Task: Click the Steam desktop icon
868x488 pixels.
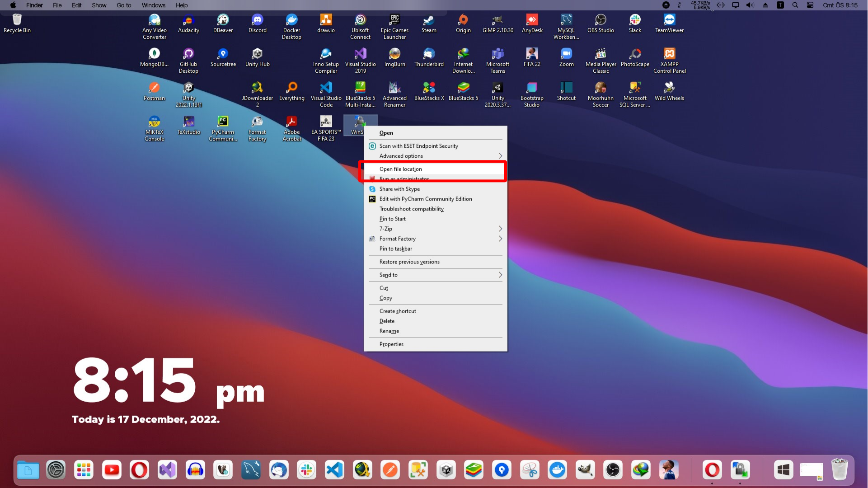Action: tap(429, 23)
